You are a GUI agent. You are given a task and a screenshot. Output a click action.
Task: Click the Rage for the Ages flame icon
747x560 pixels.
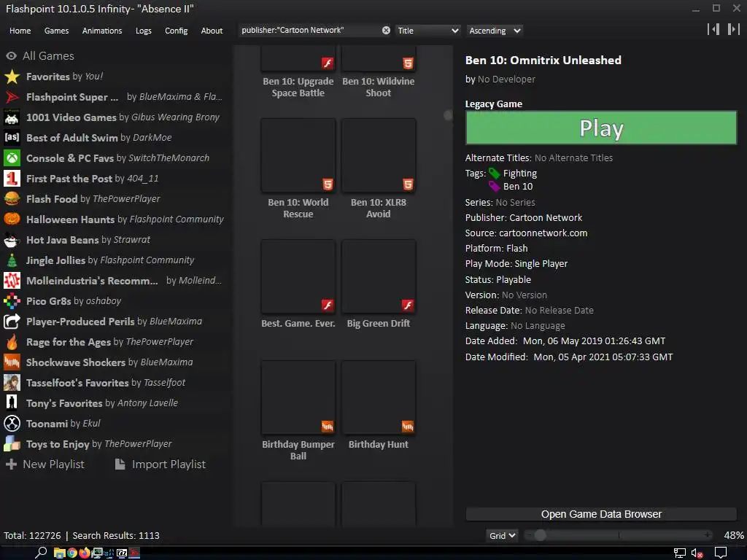(x=12, y=342)
